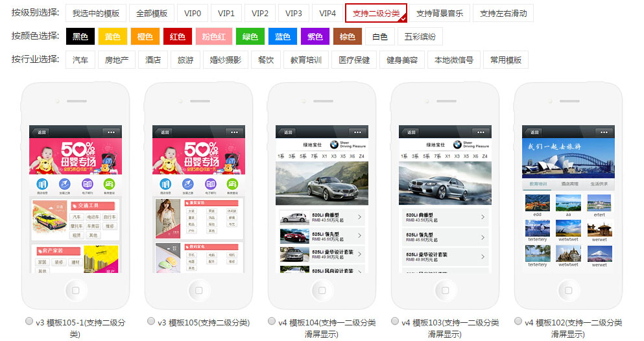The width and height of the screenshot is (644, 341).
Task: Choose the 婚纱摄影 industry filter
Action: pos(225,60)
